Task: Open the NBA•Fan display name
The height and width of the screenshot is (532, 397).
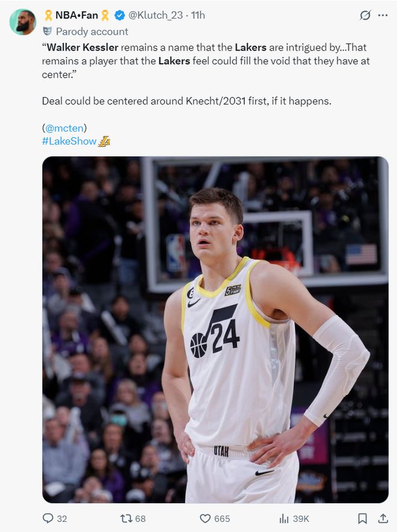Action: (x=76, y=15)
